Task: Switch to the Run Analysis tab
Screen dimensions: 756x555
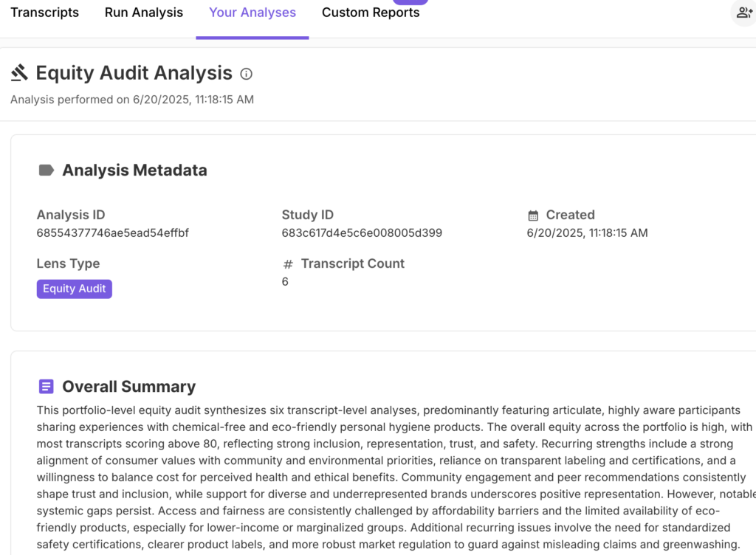Action: point(144,13)
